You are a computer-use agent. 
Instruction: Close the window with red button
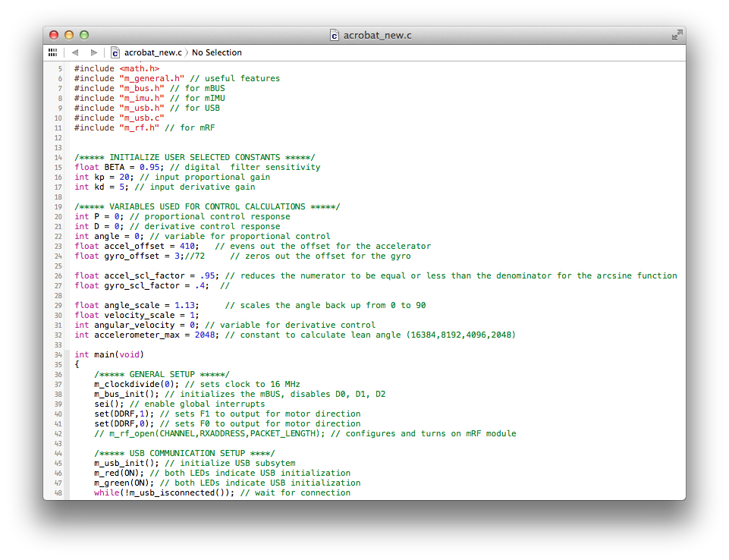pos(54,35)
